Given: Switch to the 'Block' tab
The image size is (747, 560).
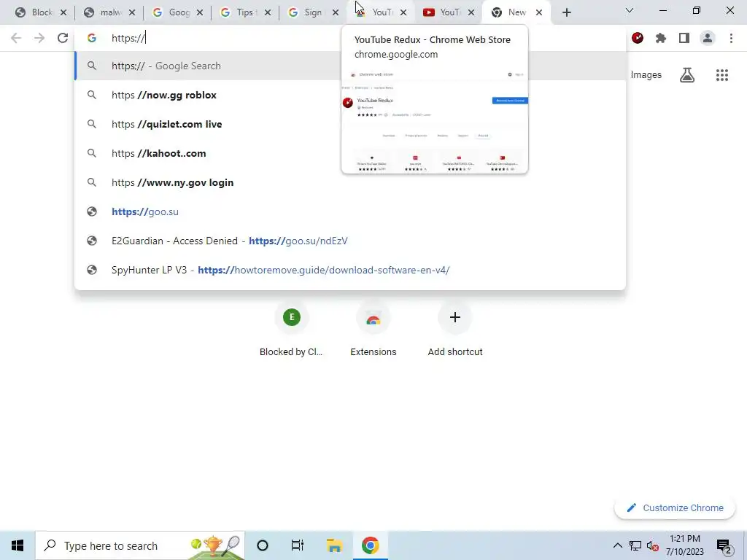Looking at the screenshot, I should [34, 12].
